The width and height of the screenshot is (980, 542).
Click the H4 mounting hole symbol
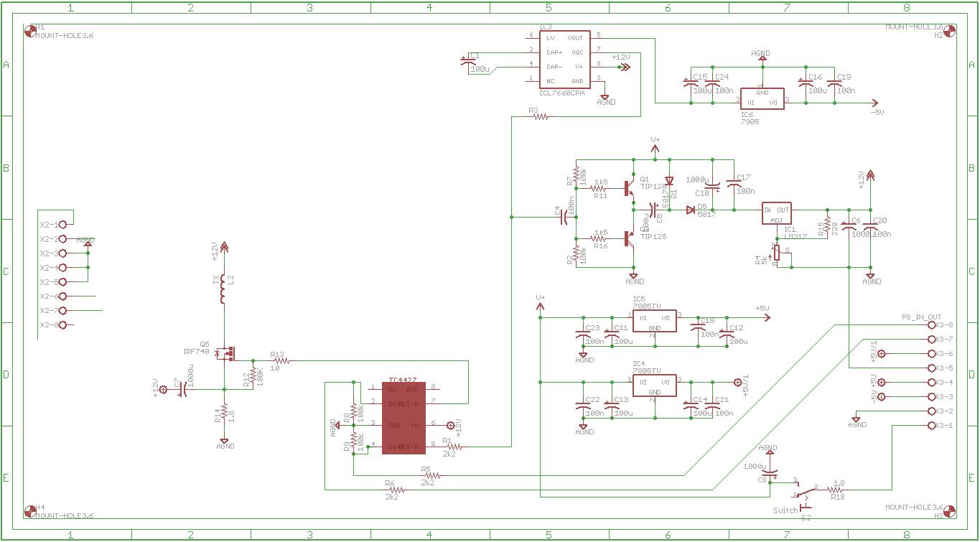pos(30,511)
